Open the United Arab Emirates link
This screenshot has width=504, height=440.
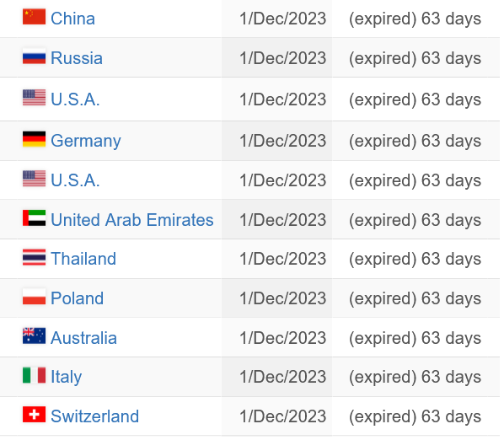(132, 220)
